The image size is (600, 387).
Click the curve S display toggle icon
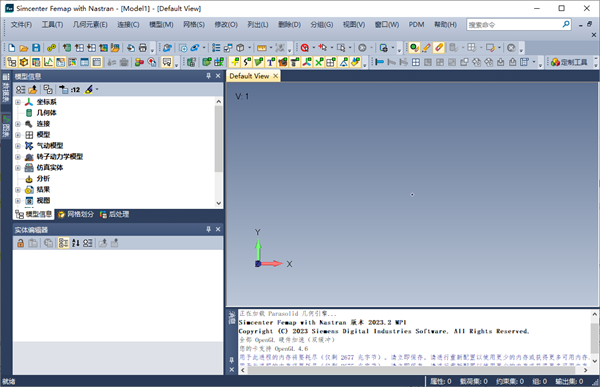247,62
